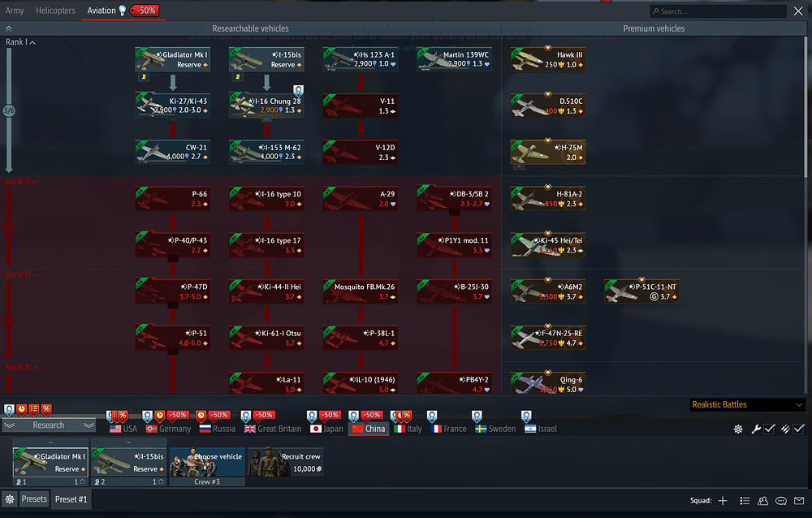Viewport: 812px width, 518px height.
Task: Click the clock icon above Russia
Action: coord(201,416)
